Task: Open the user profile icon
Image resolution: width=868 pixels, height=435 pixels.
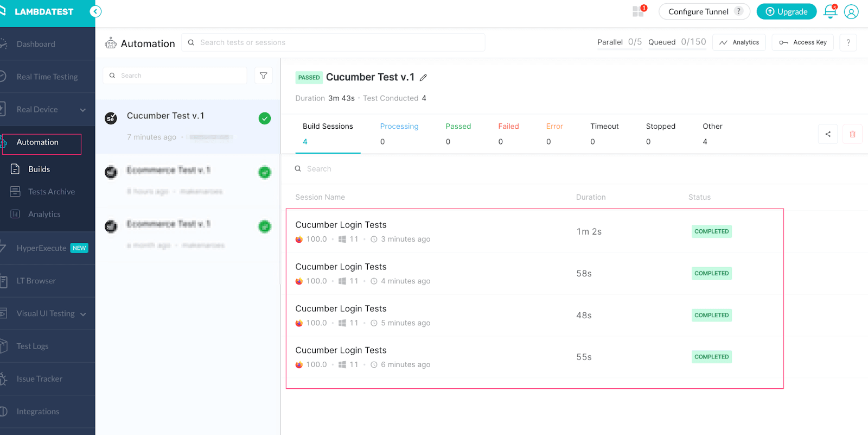Action: pos(851,11)
